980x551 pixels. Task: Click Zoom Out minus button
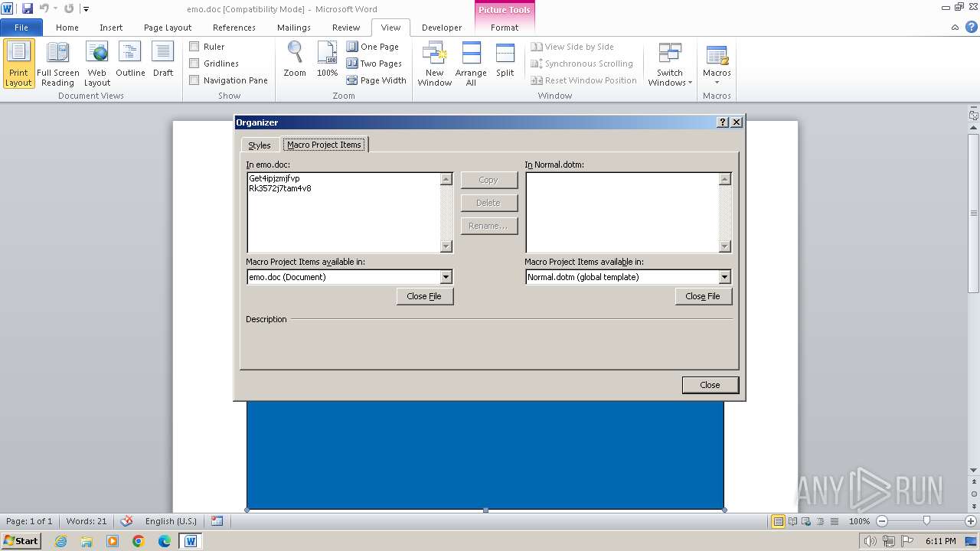[882, 521]
